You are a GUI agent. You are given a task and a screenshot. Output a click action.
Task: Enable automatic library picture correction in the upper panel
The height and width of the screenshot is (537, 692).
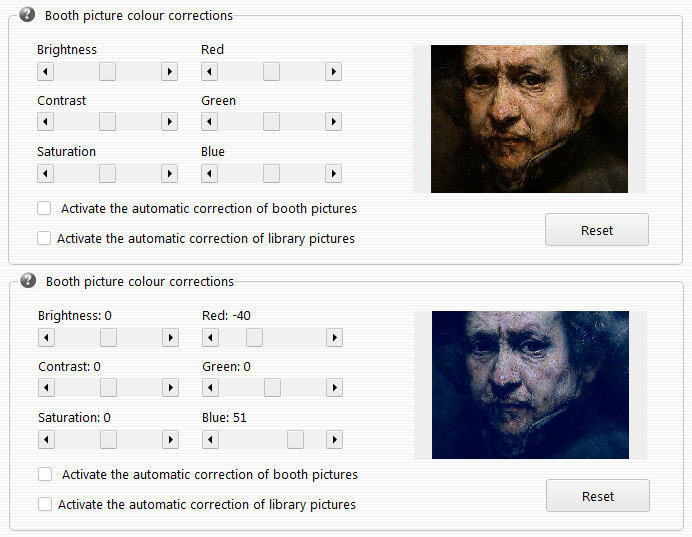click(44, 238)
